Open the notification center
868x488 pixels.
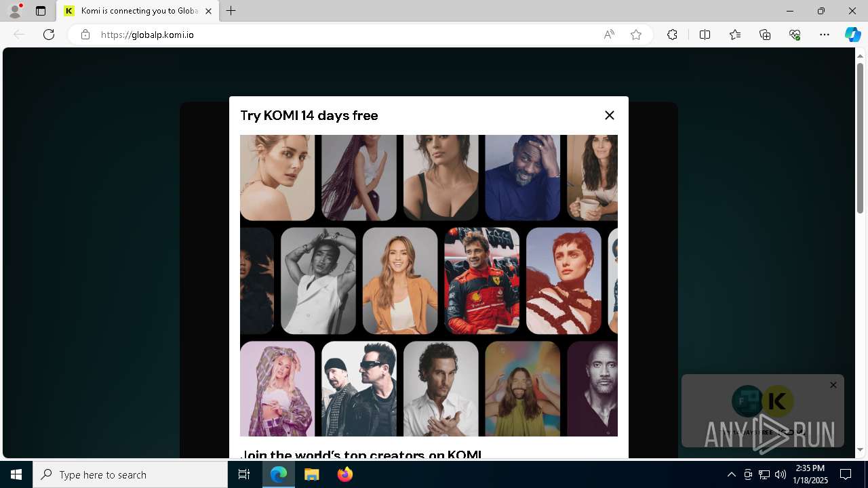pyautogui.click(x=846, y=474)
